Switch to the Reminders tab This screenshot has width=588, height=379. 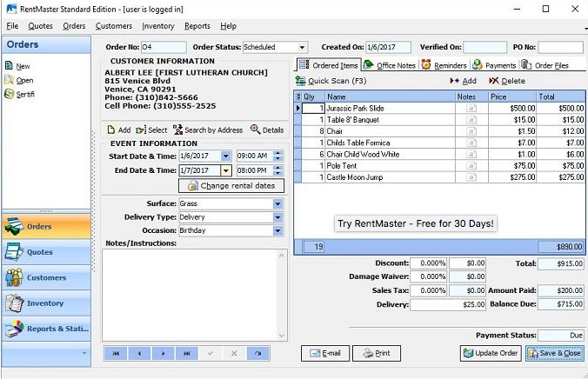[444, 65]
